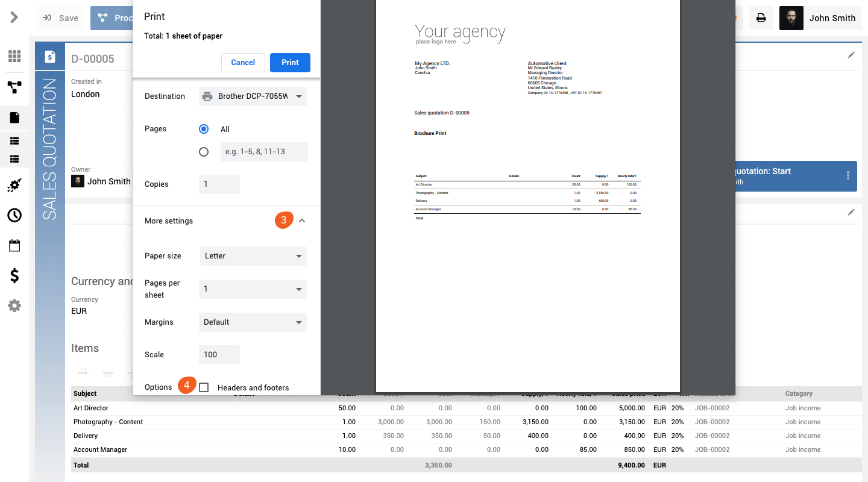This screenshot has width=868, height=482.
Task: Click Job income in Account Manager row
Action: [803, 449]
